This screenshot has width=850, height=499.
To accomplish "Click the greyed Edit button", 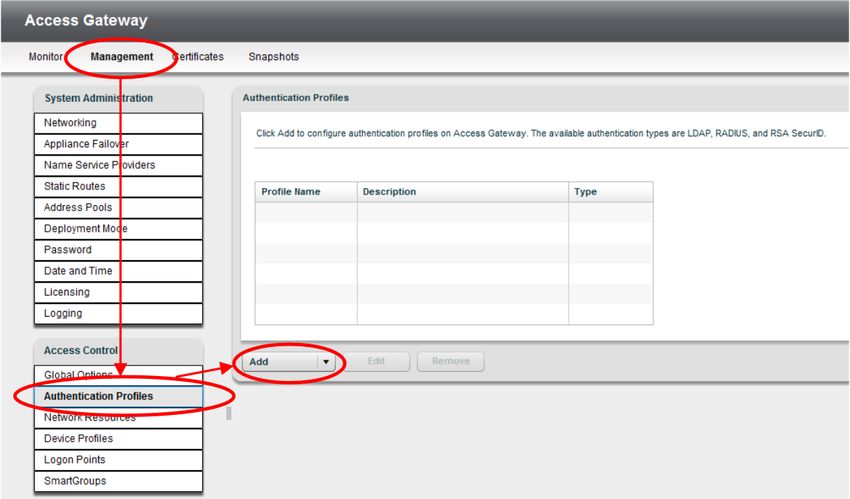I will [376, 361].
